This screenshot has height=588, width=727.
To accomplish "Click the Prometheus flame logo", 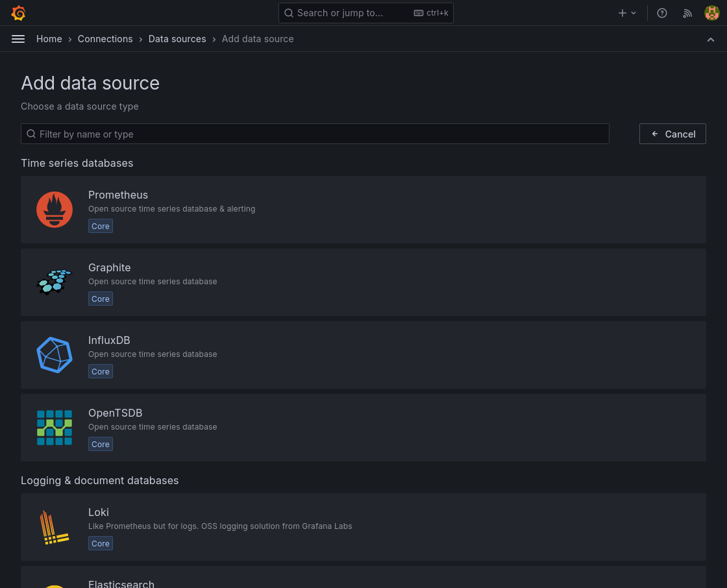I will [55, 210].
